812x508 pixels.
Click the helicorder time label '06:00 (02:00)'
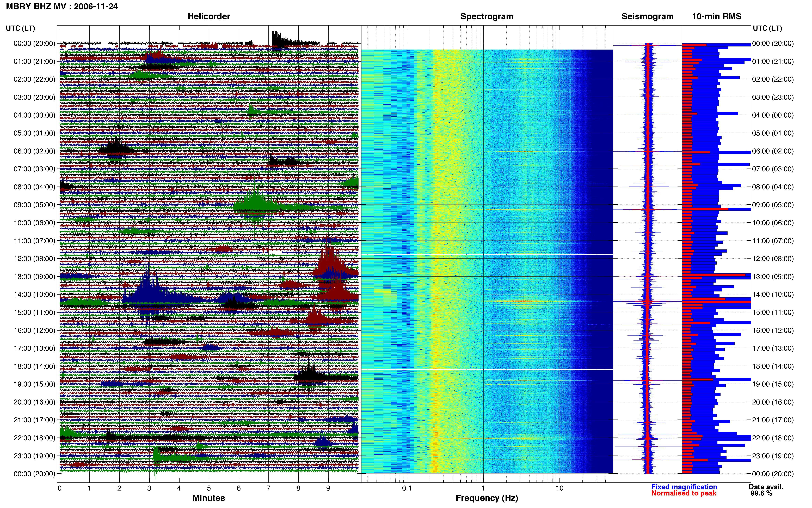pos(34,151)
